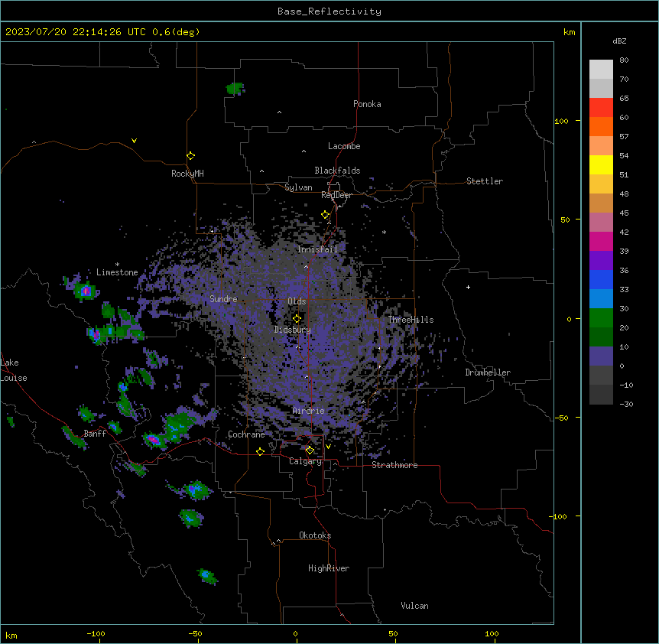
Task: Click the Ponoka city label
Action: pos(367,104)
